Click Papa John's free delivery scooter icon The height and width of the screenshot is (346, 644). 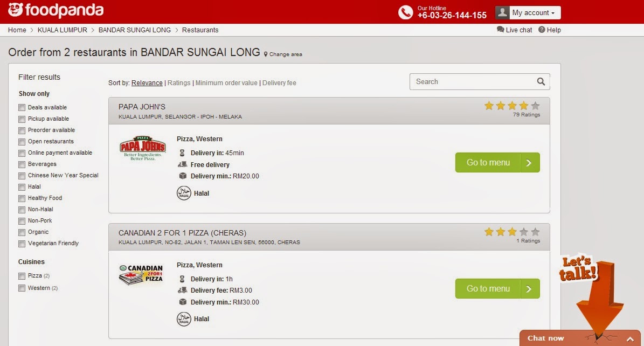tap(182, 164)
